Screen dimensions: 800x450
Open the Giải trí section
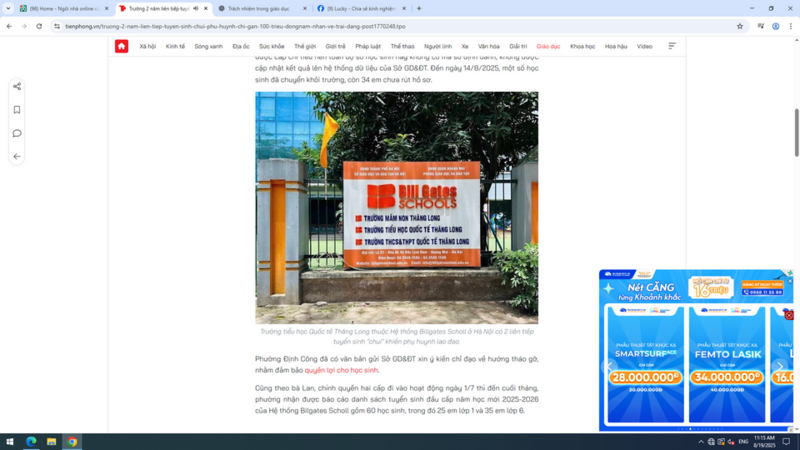point(518,46)
